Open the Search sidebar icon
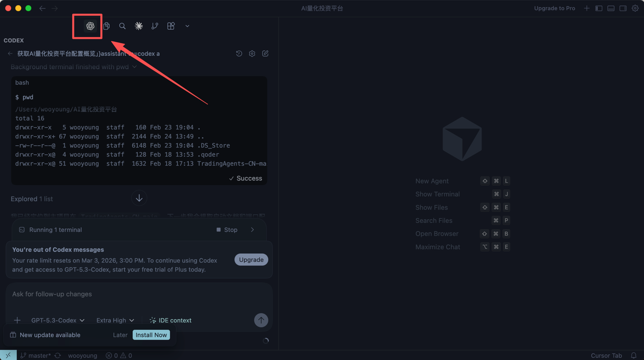 pos(122,26)
